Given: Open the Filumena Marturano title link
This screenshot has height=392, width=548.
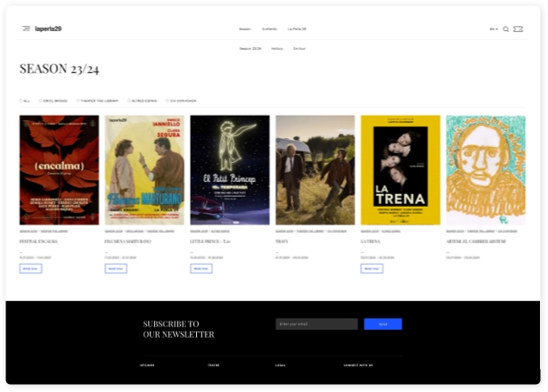Looking at the screenshot, I should click(x=127, y=241).
